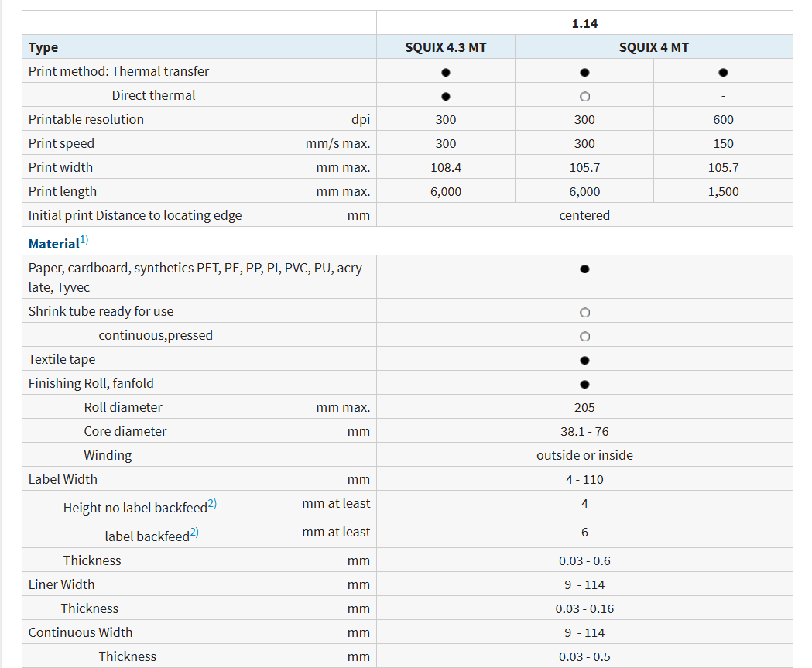Select the 'continuous,pressed' row label

coord(156,336)
